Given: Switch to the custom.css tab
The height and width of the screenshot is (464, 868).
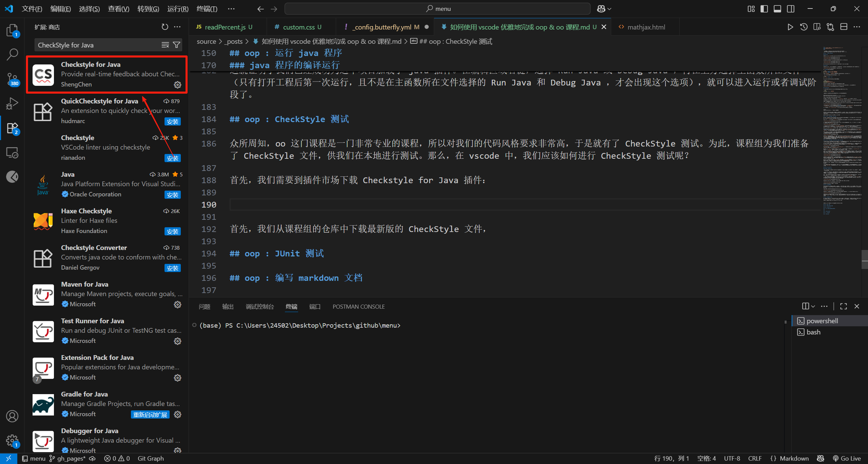Looking at the screenshot, I should [298, 27].
